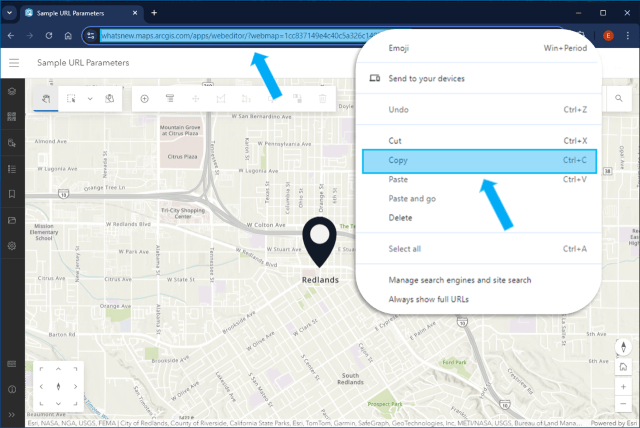Choose Emoji from context menu

click(x=479, y=48)
